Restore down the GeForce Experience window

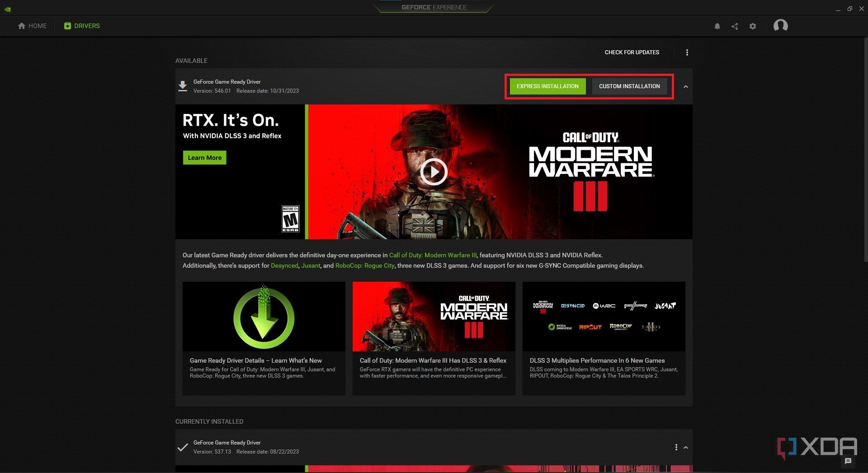click(850, 9)
